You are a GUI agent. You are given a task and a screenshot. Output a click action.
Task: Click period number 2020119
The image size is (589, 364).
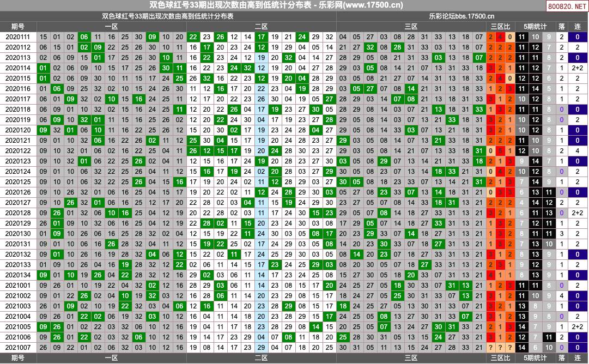pyautogui.click(x=18, y=120)
